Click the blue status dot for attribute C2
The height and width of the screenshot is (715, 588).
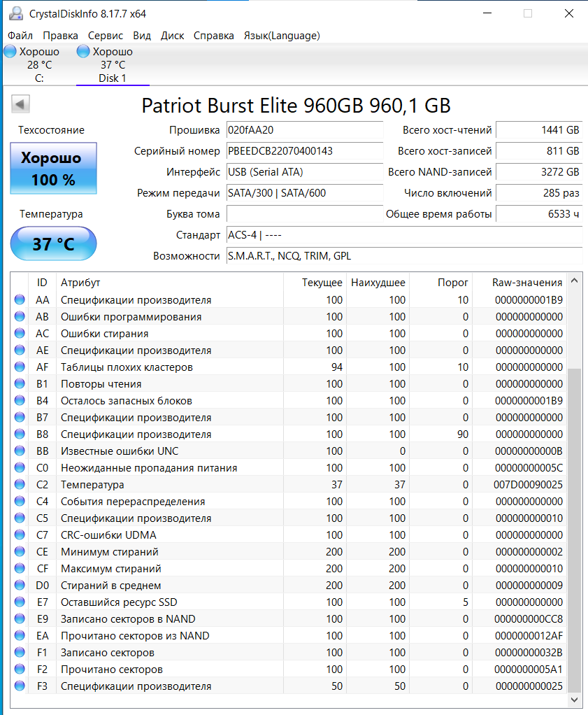coord(20,484)
